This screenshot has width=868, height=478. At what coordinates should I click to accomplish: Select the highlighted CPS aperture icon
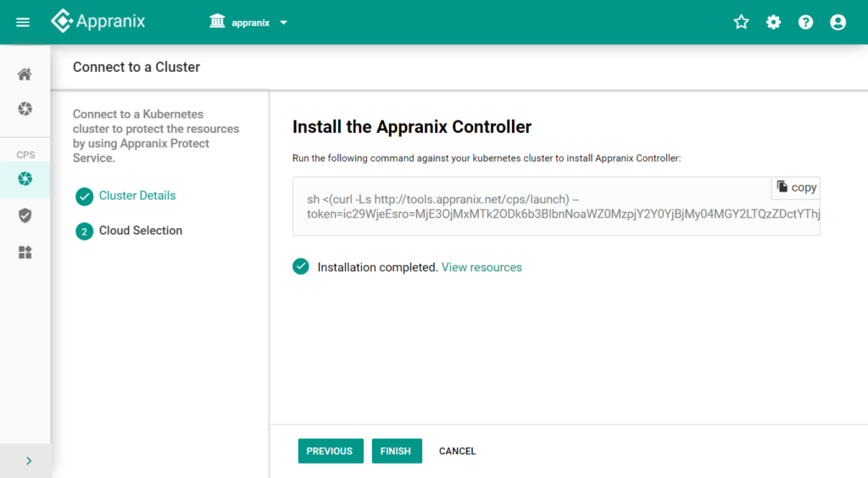25,178
